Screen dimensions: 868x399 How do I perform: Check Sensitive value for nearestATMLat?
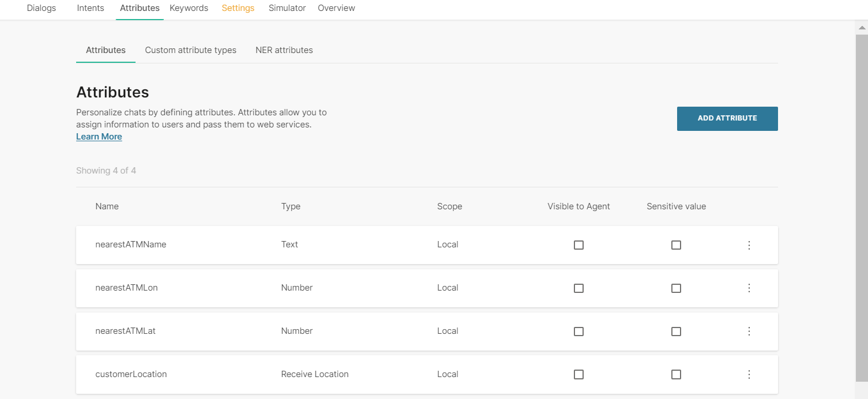[676, 332]
